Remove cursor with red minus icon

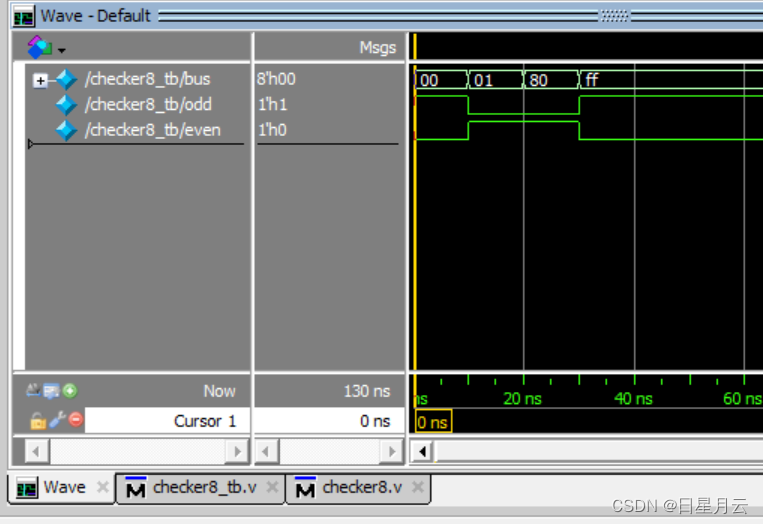click(76, 419)
